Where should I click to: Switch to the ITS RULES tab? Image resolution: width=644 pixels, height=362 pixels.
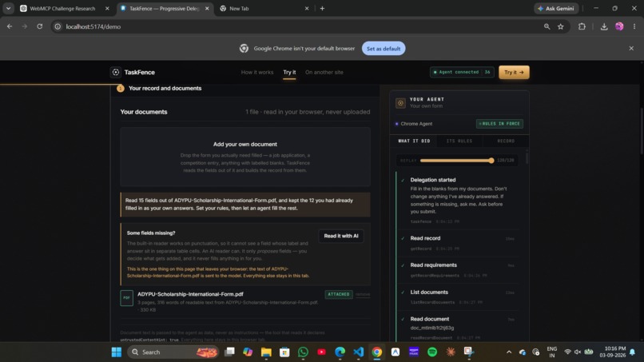pyautogui.click(x=459, y=141)
